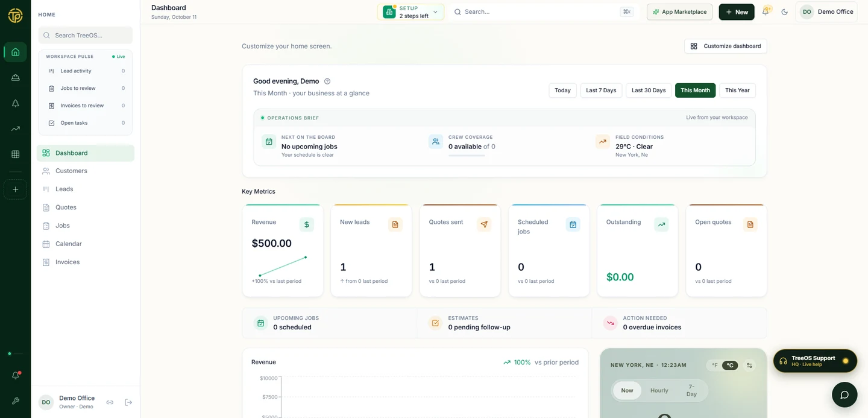Select the This Month range

[695, 90]
